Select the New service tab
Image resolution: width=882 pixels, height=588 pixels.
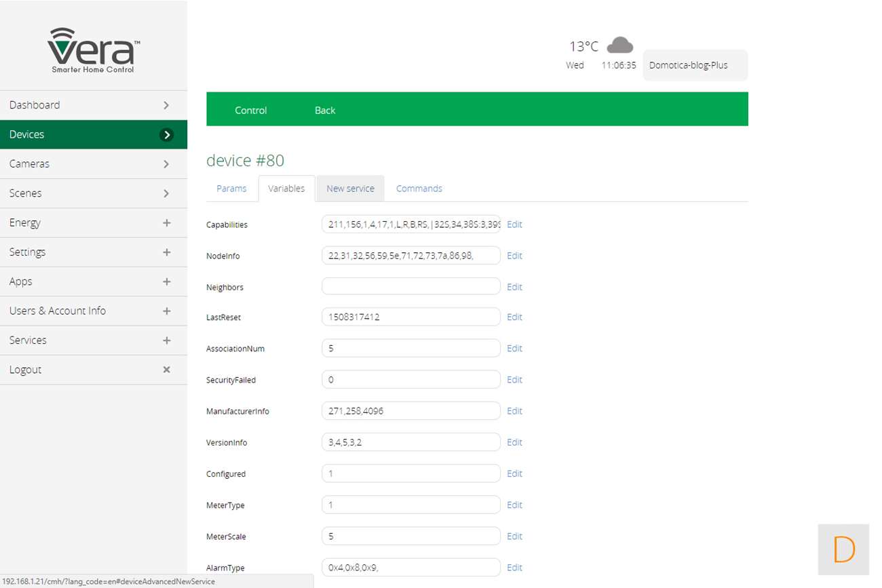[350, 189]
